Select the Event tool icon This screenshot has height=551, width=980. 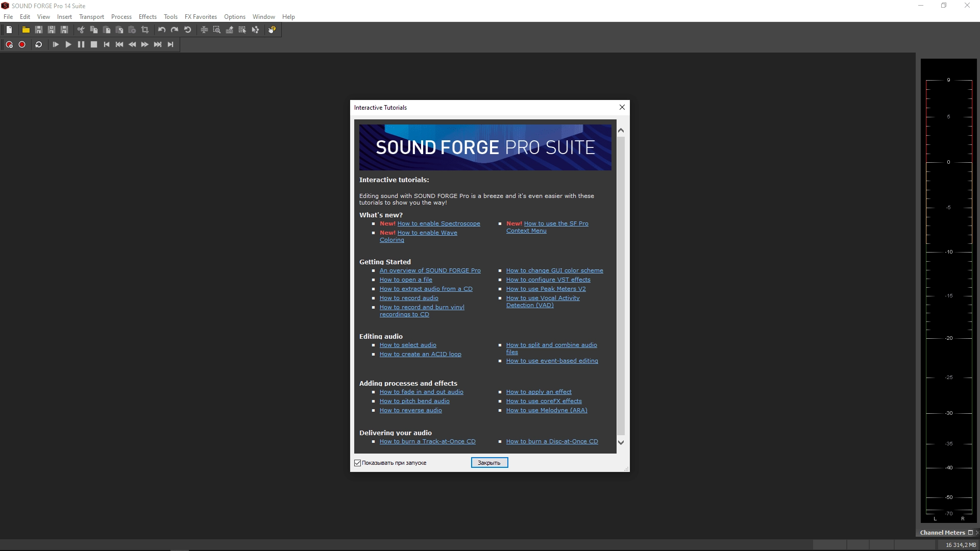[242, 30]
